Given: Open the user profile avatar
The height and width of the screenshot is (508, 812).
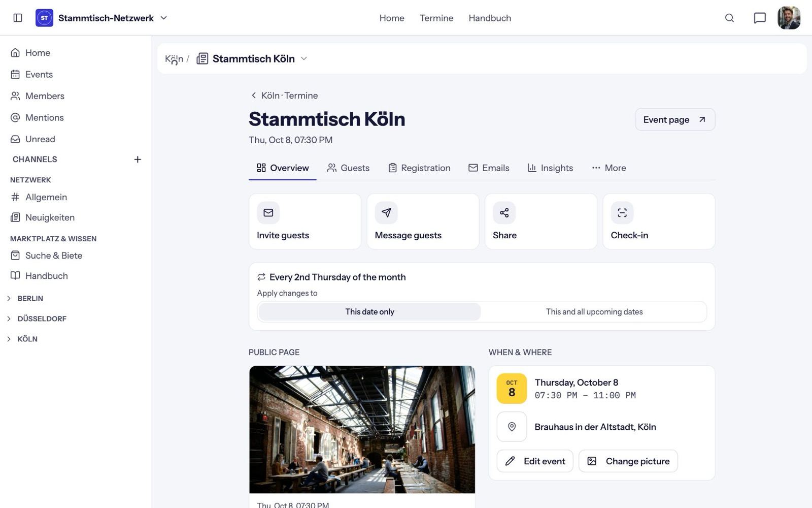Looking at the screenshot, I should [x=789, y=18].
